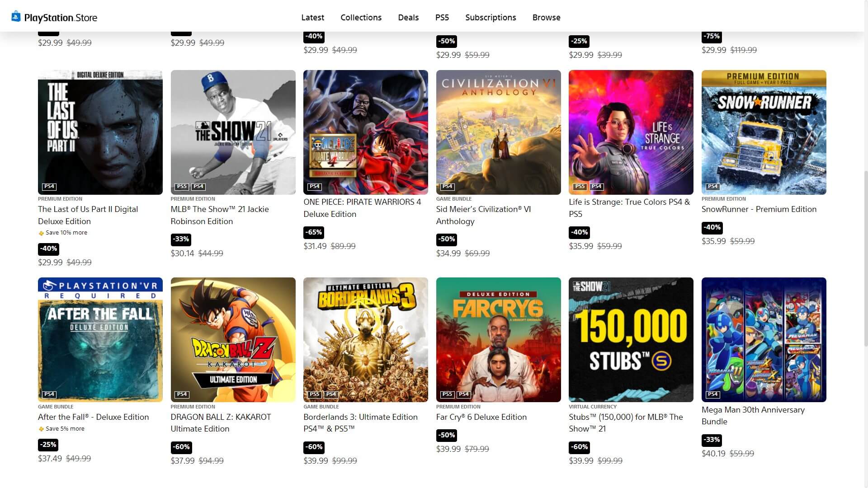The width and height of the screenshot is (868, 488).
Task: Open SnowRunner - Premium Edition title link
Action: (759, 209)
